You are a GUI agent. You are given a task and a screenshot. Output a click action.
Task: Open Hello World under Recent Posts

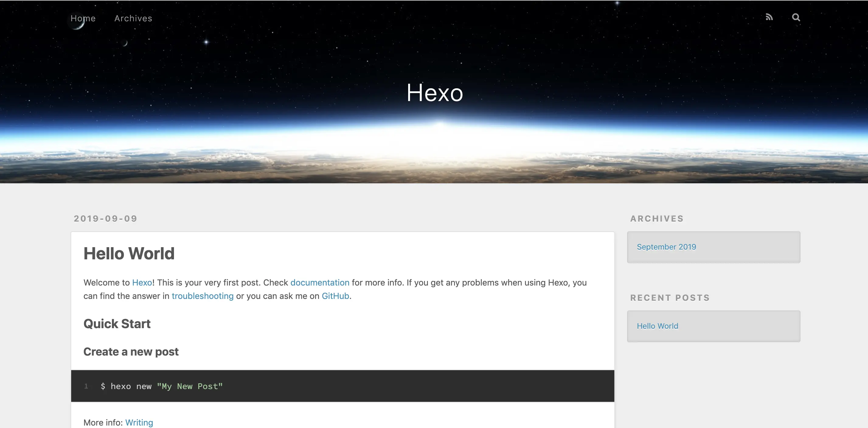point(657,326)
